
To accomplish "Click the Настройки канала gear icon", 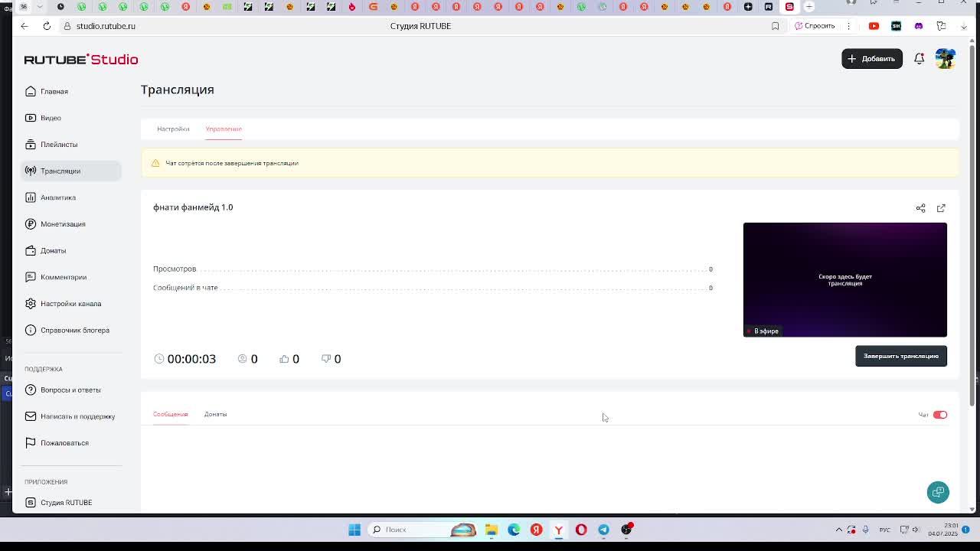I will pos(31,304).
